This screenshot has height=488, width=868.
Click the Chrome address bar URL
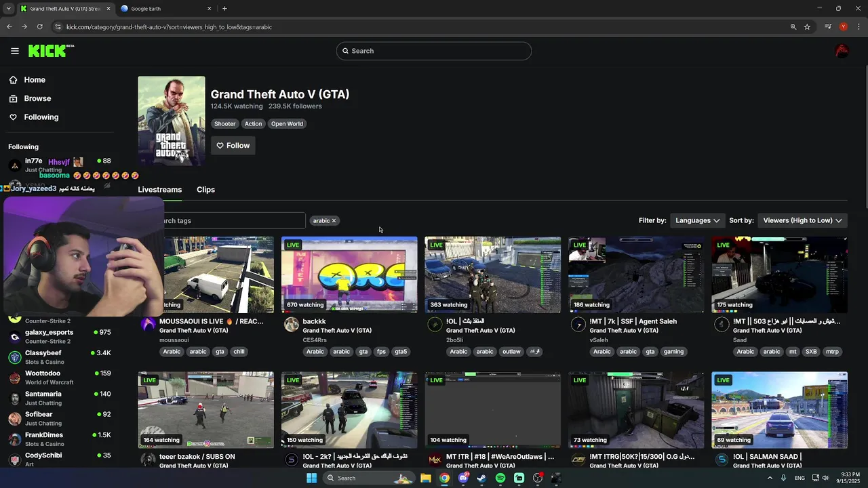click(169, 27)
